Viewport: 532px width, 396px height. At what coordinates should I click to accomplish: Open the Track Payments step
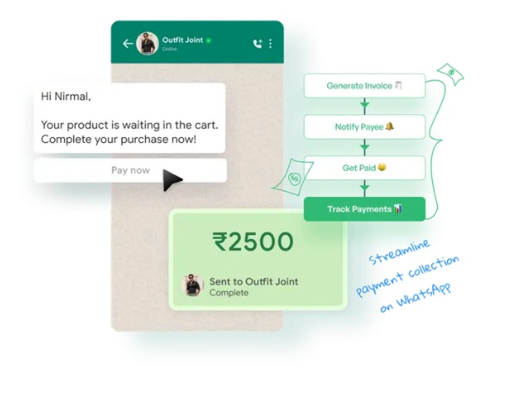pyautogui.click(x=365, y=209)
